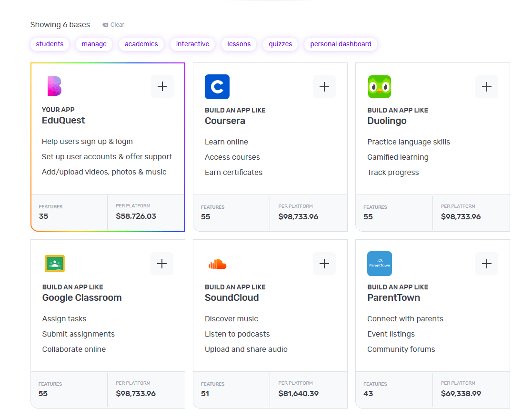This screenshot has height=420, width=532.
Task: Click the 51 features count on SoundCloud
Action: pos(205,393)
